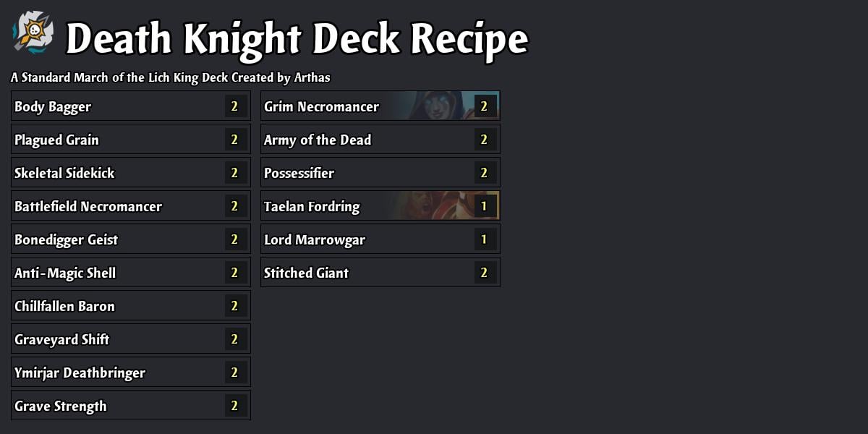Click the Ymirjar Deathbringer card row
868x434 pixels.
(109, 372)
